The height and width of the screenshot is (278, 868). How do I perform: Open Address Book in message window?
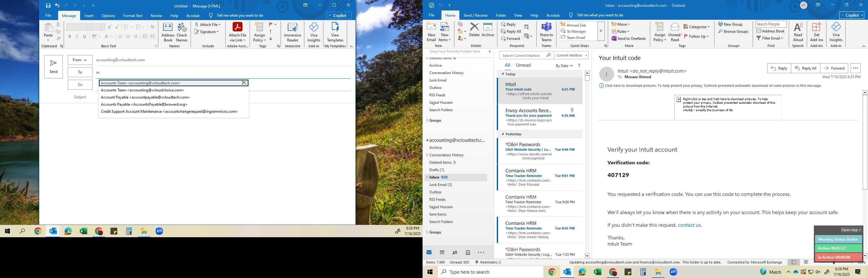(x=168, y=32)
